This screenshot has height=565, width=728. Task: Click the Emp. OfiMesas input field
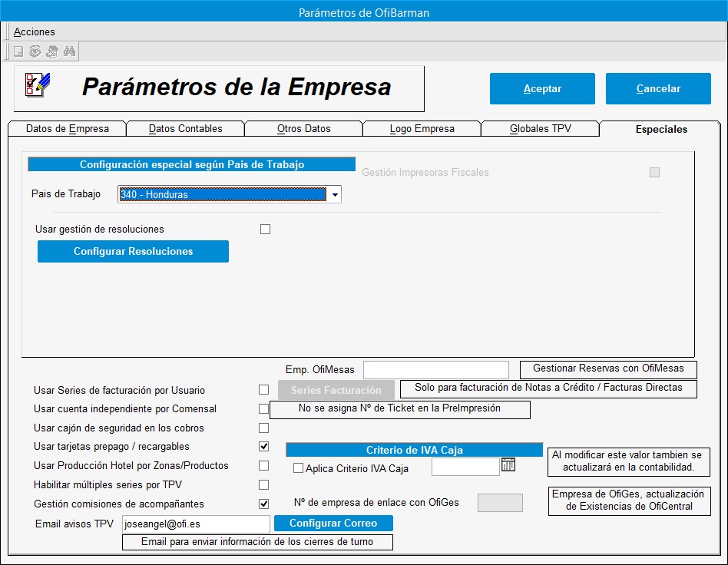tap(436, 370)
